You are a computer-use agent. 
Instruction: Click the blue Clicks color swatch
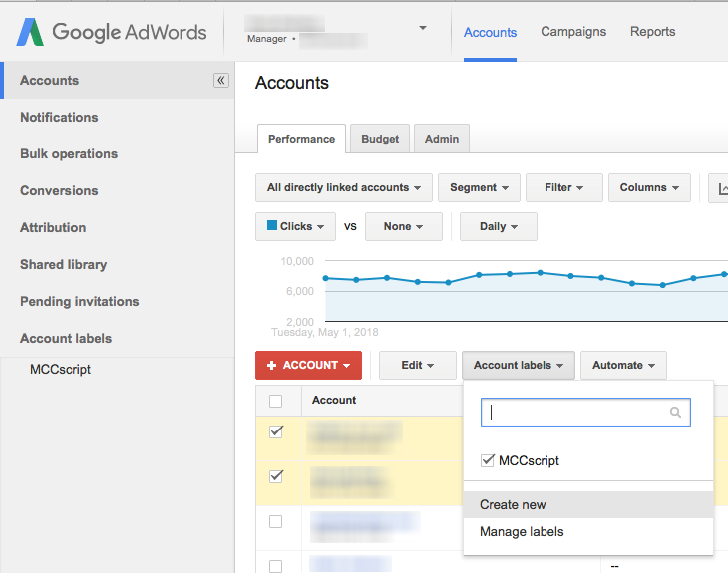pyautogui.click(x=272, y=225)
